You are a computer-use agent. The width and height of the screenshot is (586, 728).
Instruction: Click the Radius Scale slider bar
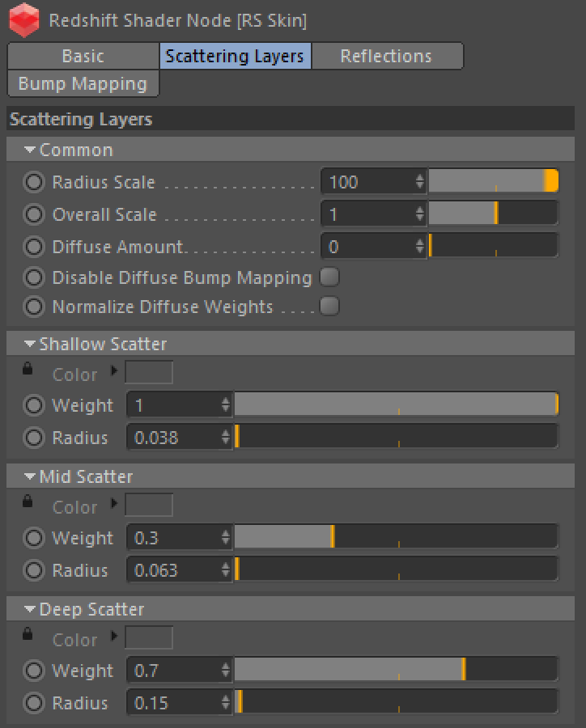pyautogui.click(x=493, y=181)
